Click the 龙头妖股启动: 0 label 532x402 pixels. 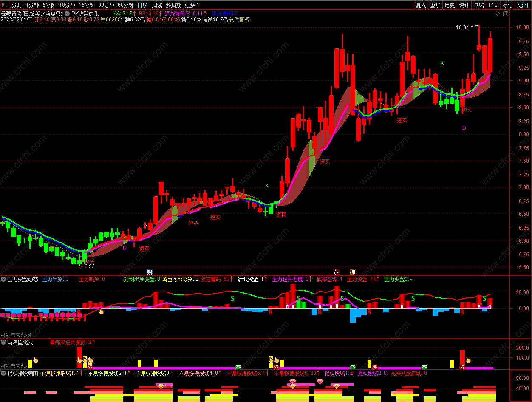(x=409, y=373)
